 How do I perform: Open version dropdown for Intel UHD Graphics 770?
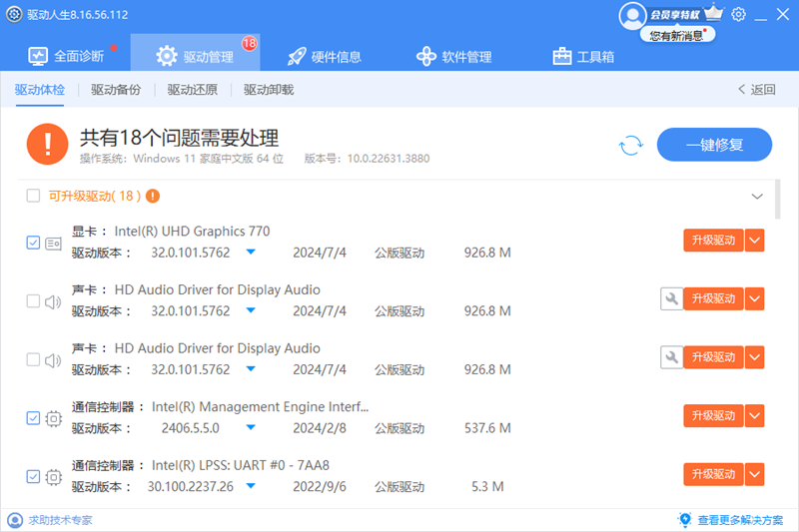(x=252, y=253)
